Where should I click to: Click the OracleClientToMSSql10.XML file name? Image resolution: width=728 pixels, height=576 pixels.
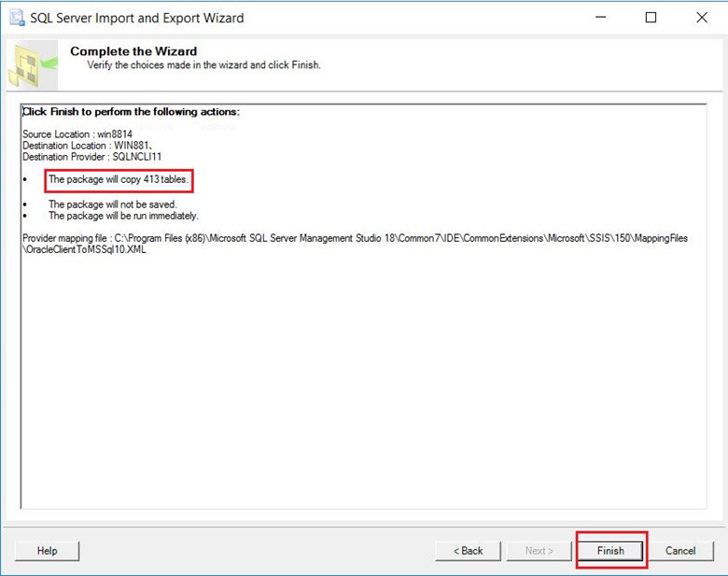(85, 249)
